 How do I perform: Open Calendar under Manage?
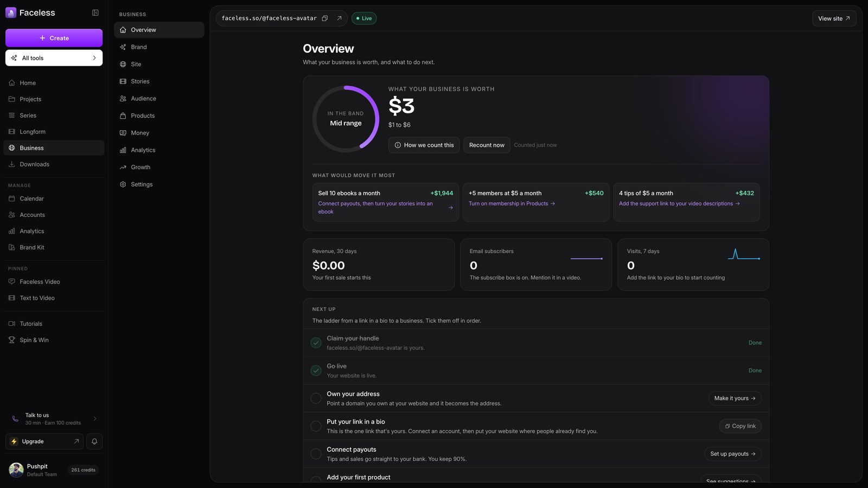54,198
